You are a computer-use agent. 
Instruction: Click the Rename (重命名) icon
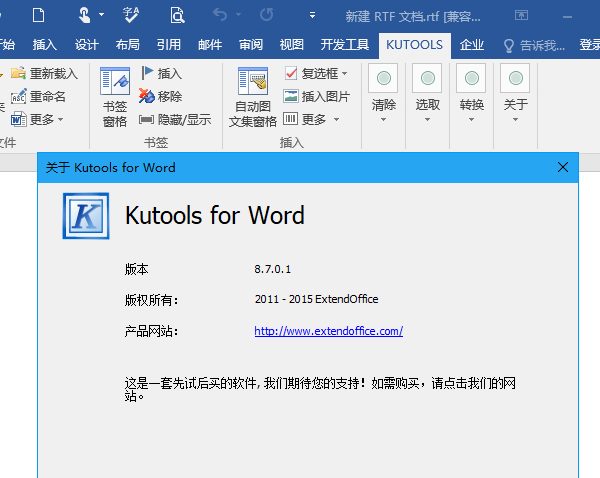[18, 96]
